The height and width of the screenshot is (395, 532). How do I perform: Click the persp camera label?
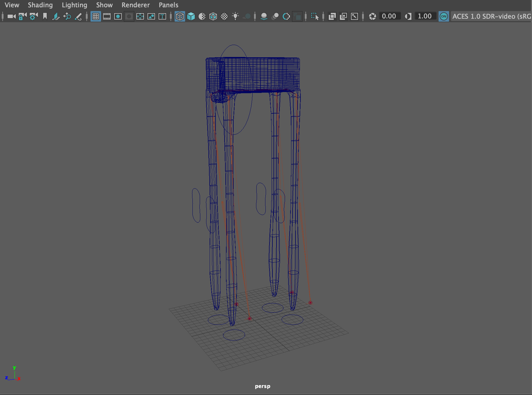pyautogui.click(x=262, y=386)
